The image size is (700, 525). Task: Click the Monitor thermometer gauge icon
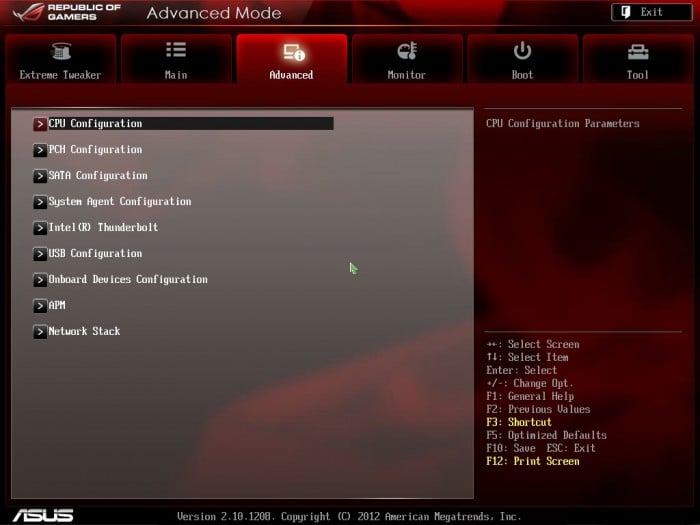pos(407,51)
